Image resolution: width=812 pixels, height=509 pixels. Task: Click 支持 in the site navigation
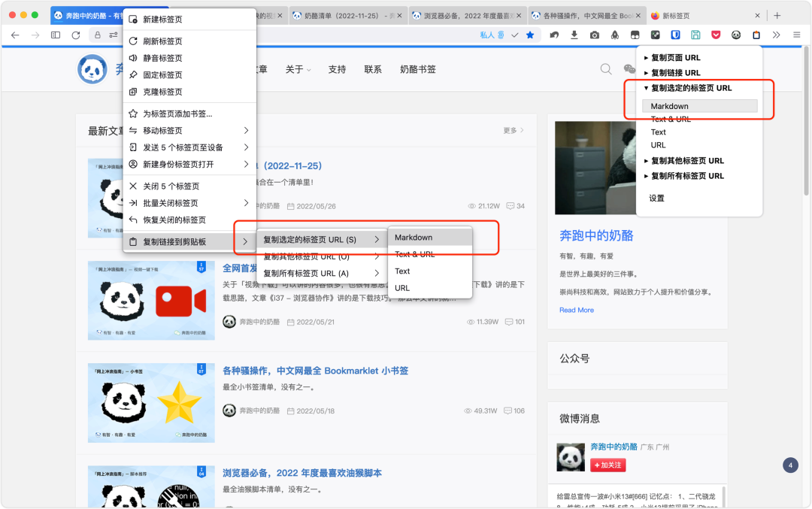(337, 69)
